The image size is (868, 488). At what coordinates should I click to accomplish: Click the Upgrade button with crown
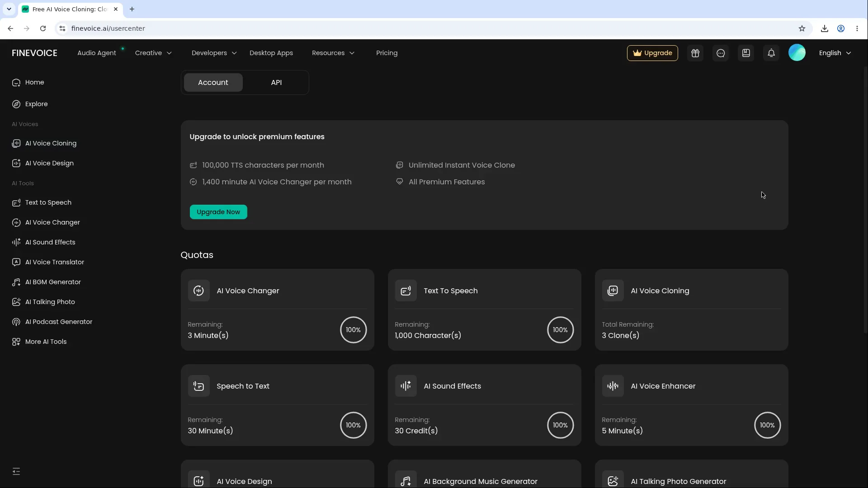pos(652,53)
